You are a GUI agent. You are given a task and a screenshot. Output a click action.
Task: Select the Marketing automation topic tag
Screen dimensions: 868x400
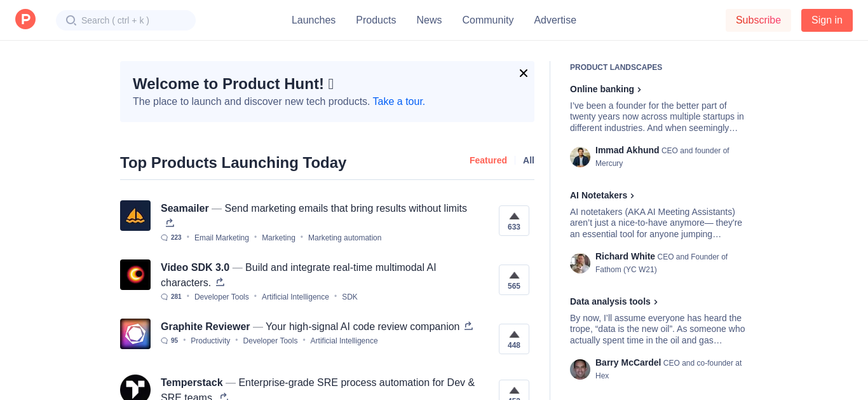(345, 238)
